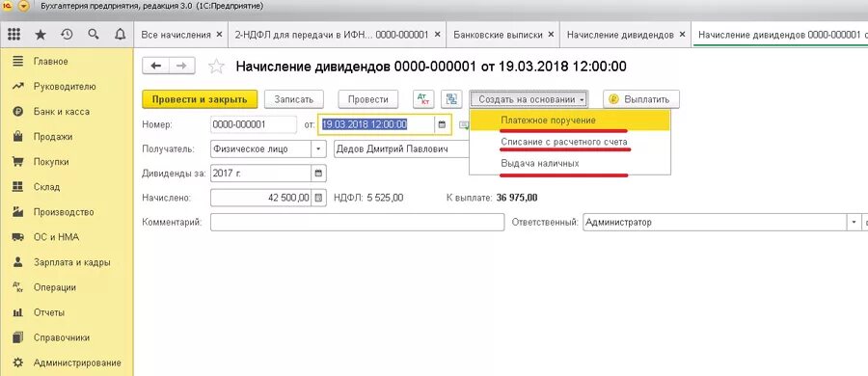Click Провести button
868x376 pixels.
[x=368, y=99]
